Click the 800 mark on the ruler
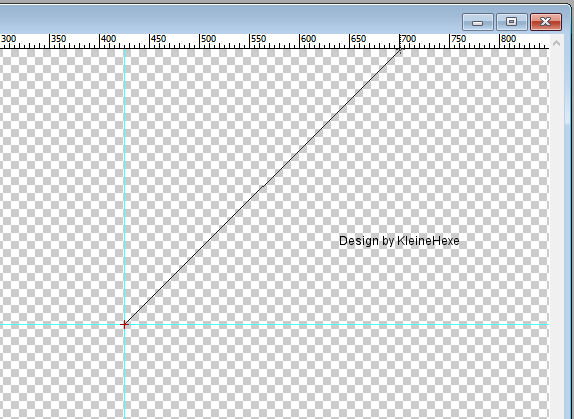Image resolution: width=574 pixels, height=419 pixels. click(x=508, y=39)
